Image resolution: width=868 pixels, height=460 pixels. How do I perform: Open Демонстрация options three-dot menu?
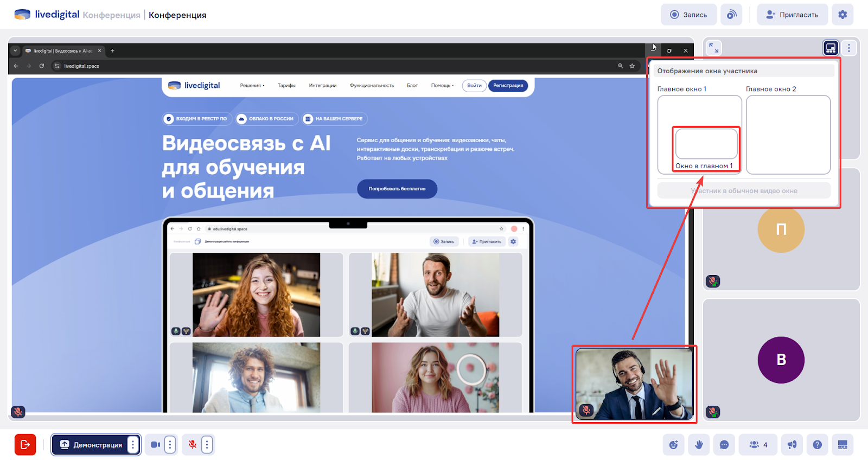(x=133, y=445)
